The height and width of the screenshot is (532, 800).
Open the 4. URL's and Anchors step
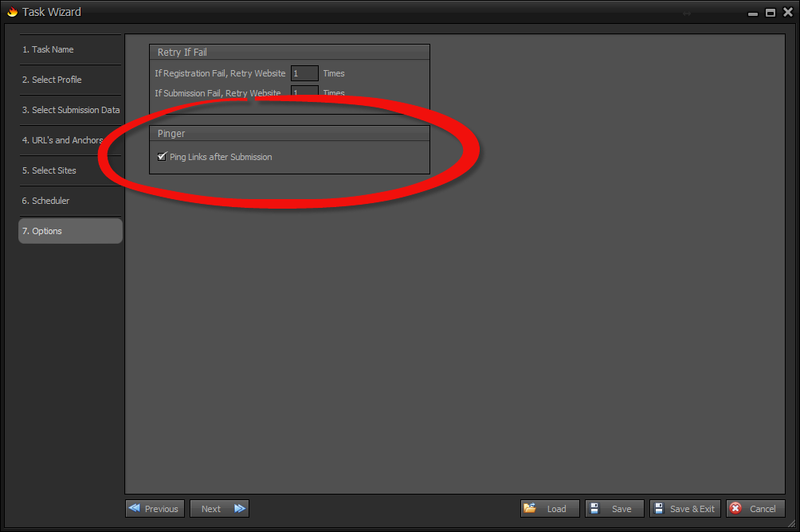click(70, 140)
